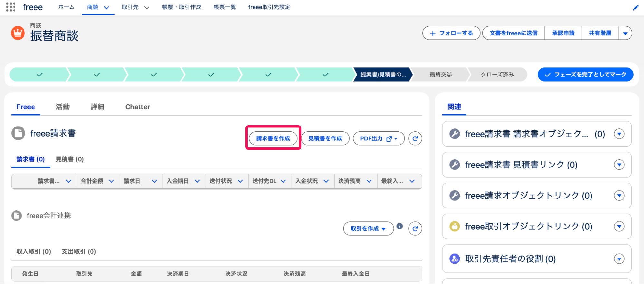Switch to the 詳細 tab

(x=97, y=107)
